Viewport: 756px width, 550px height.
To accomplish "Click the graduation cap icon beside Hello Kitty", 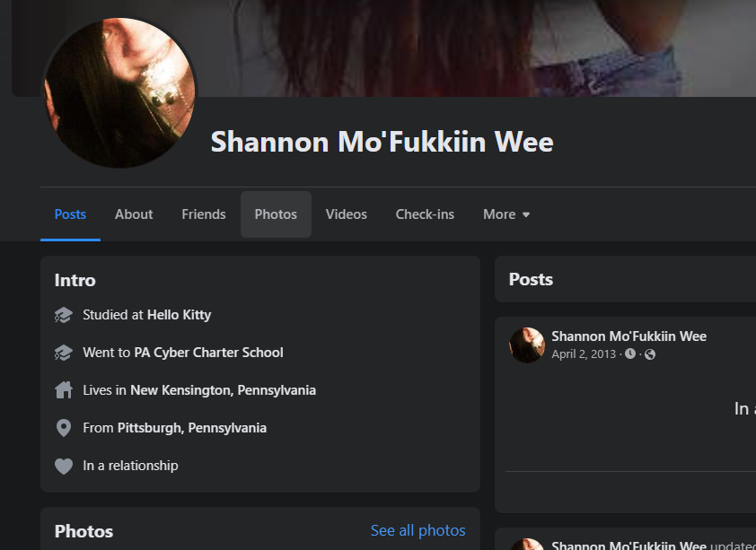I will 63,315.
